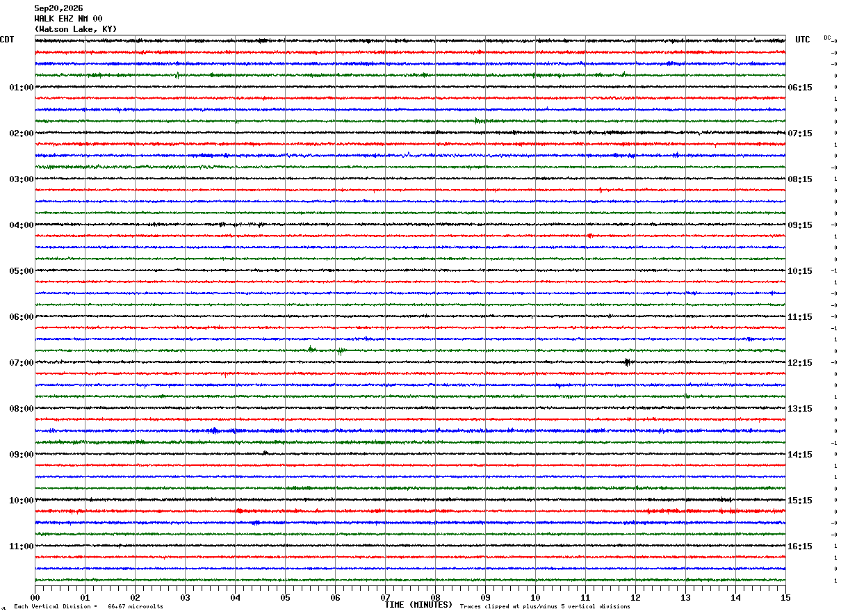
Task: Click the (Watson Lake, KY) location text
Action: point(76,29)
